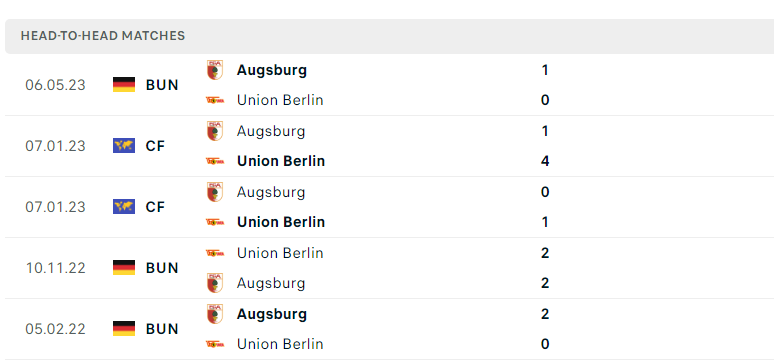Click Union Berlin logo in 1-0 CF match

click(x=215, y=222)
